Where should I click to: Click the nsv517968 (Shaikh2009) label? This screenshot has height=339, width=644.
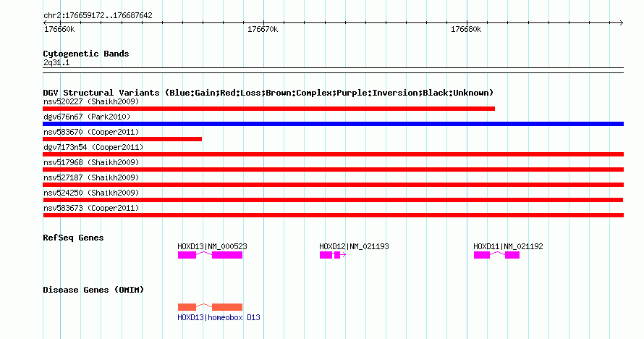point(91,162)
